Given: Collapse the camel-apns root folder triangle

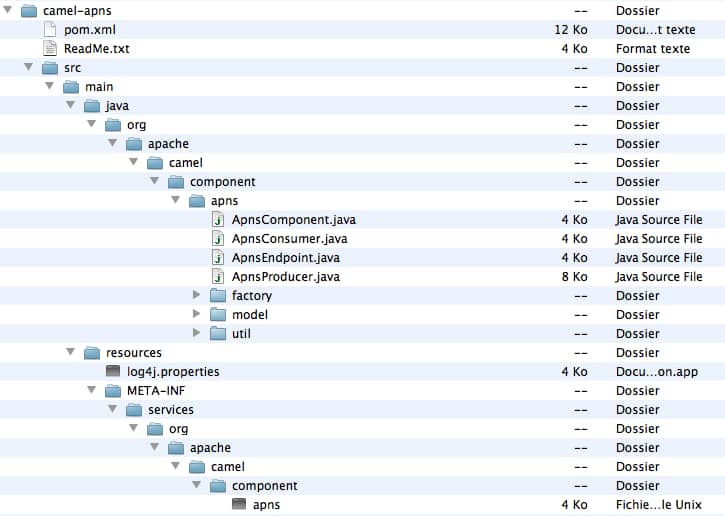Looking at the screenshot, I should (8, 9).
